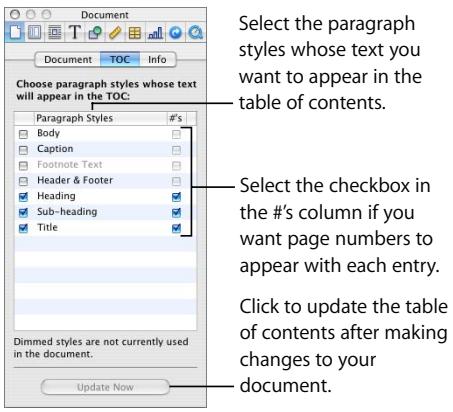This screenshot has height=412, width=453.
Task: Enable page numbers checkbox for Caption
Action: pos(176,150)
